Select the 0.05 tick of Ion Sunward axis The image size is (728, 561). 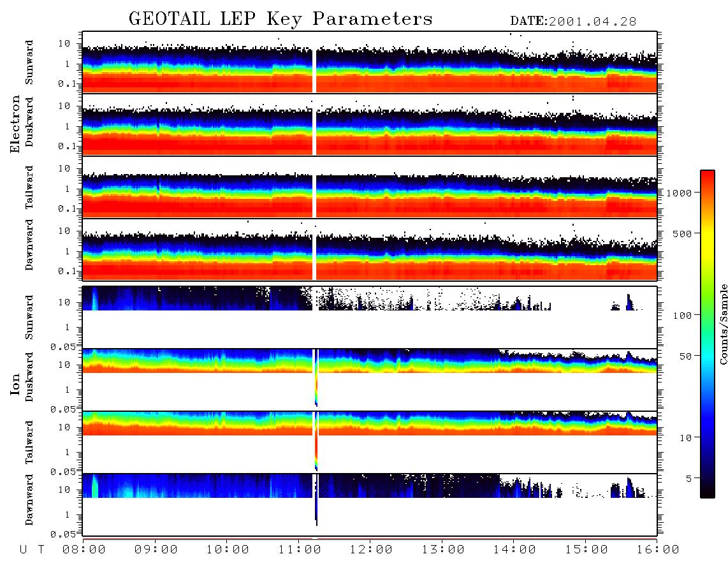click(63, 346)
